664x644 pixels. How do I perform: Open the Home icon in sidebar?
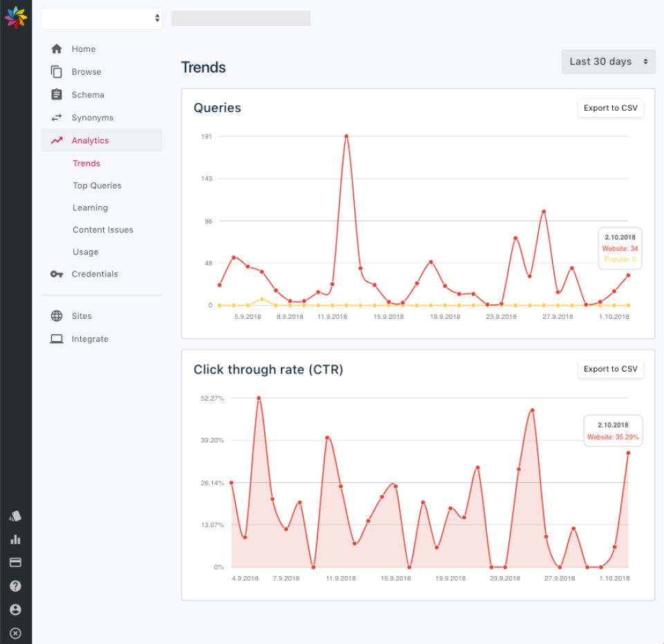coord(56,49)
